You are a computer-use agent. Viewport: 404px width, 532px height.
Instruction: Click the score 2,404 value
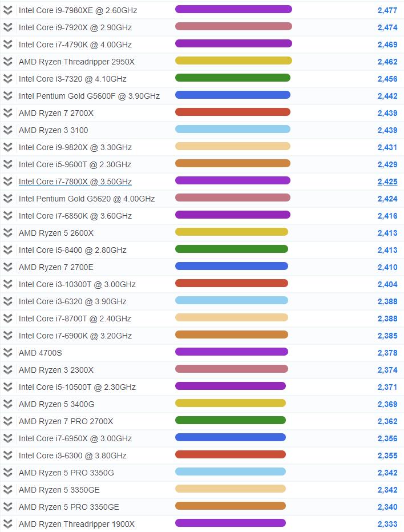[x=387, y=284]
